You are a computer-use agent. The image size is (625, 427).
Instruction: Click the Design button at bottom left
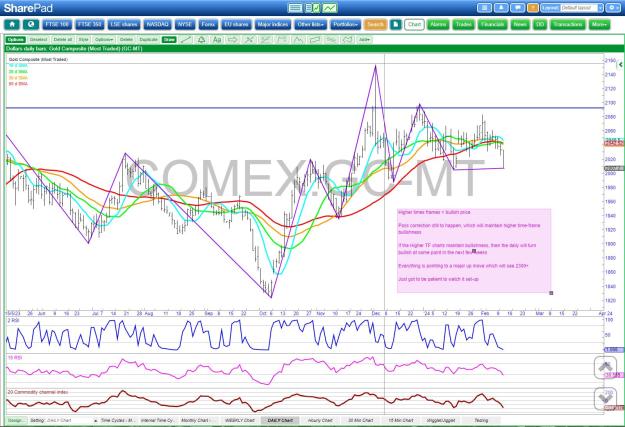(x=16, y=420)
